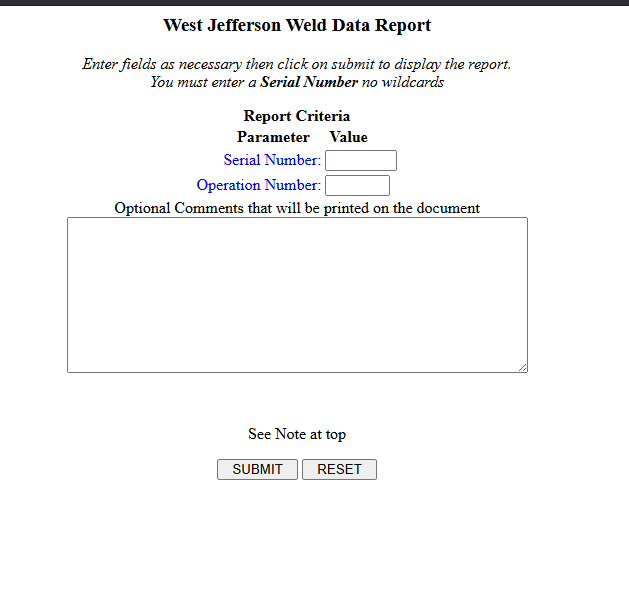This screenshot has height=589, width=629.
Task: Click the Parameter column header
Action: (273, 137)
